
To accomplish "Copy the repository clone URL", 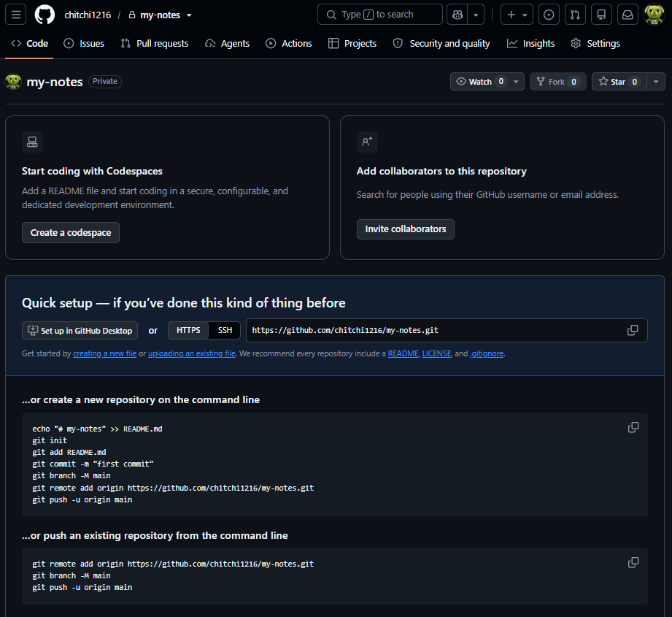I will point(633,330).
